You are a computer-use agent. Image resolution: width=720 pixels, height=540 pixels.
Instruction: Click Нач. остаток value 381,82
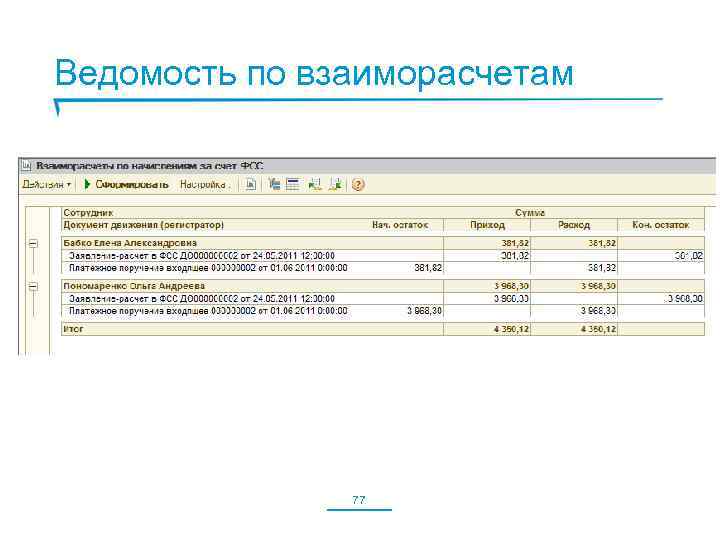coord(428,268)
